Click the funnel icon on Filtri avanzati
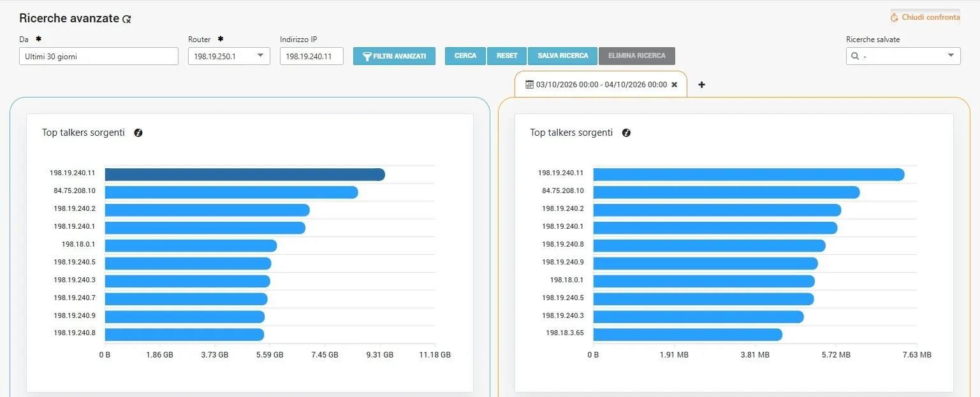Image resolution: width=980 pixels, height=397 pixels. [x=367, y=56]
